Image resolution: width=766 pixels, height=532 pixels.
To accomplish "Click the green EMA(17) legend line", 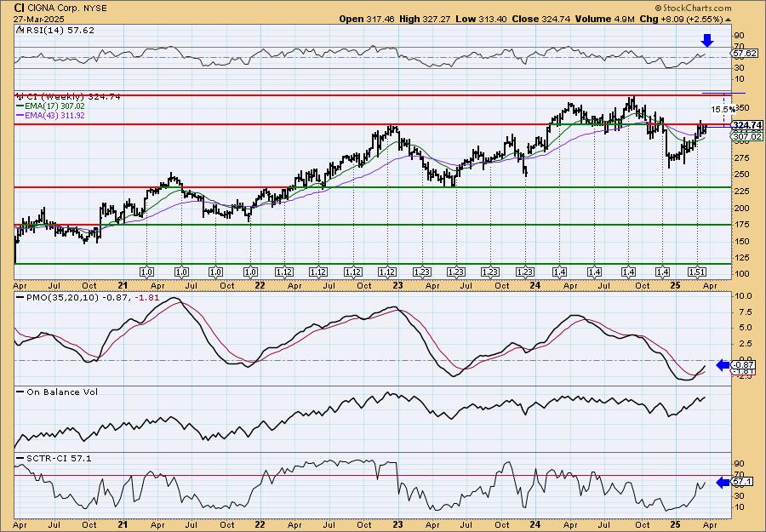I will coord(20,106).
